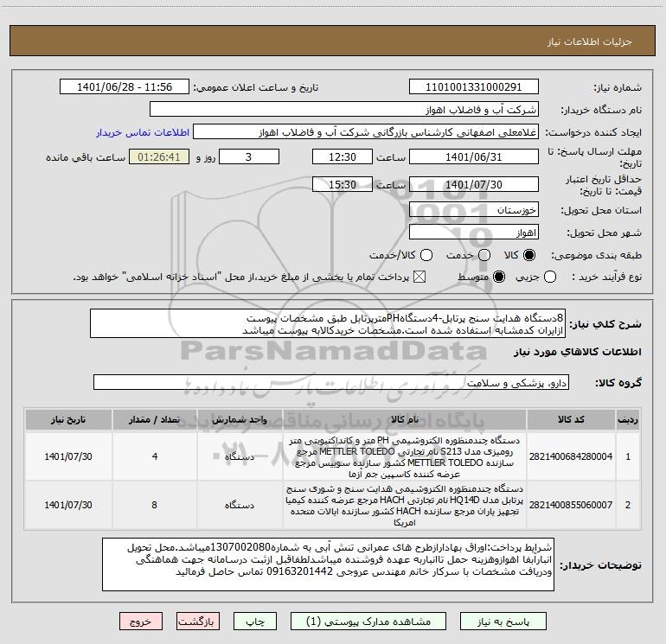Click the اطلاعات کالاهای مورد نیاز heading

pos(577,352)
